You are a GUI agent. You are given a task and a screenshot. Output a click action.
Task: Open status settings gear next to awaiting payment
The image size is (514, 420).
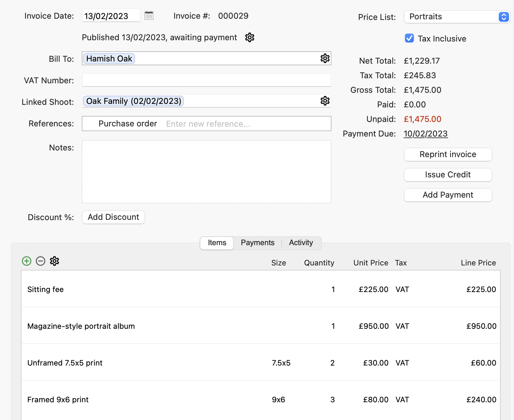(x=249, y=37)
